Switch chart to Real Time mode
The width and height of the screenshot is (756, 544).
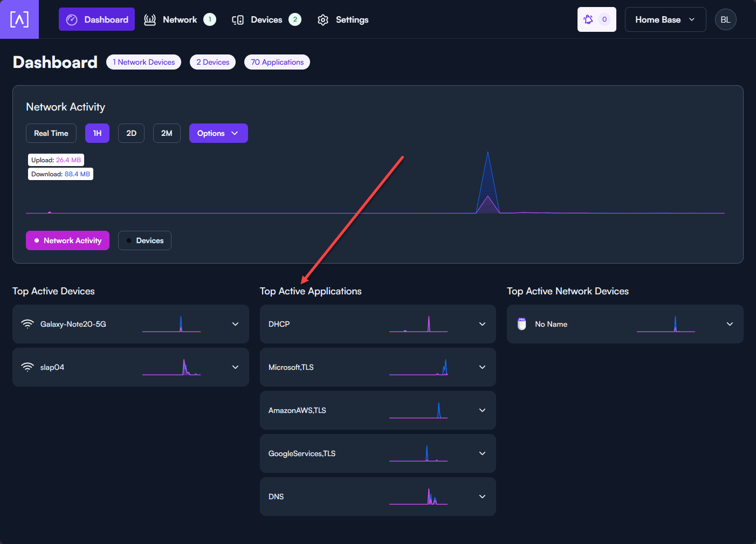click(x=51, y=133)
